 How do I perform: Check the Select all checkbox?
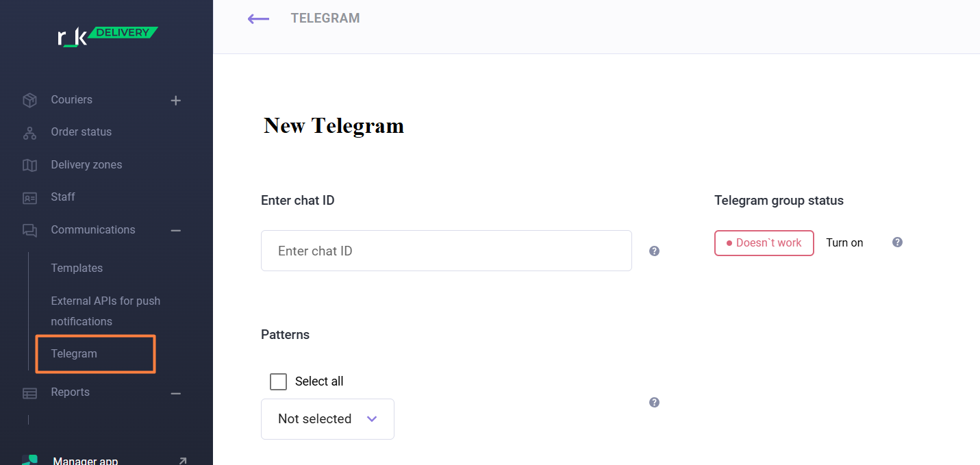278,381
